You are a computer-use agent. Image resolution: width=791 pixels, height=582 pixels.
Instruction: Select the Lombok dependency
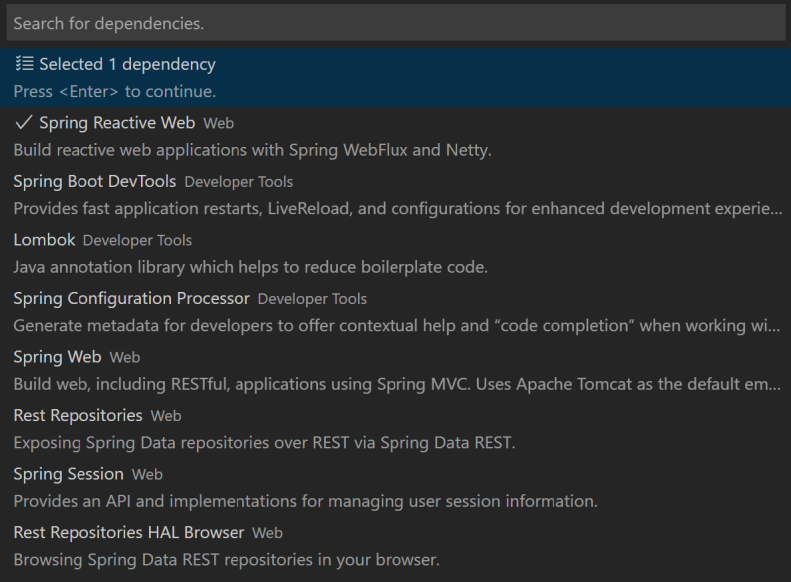click(396, 253)
